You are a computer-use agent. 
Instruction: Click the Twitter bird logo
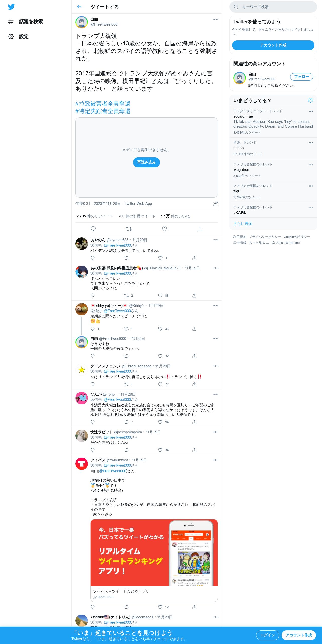[x=11, y=7]
